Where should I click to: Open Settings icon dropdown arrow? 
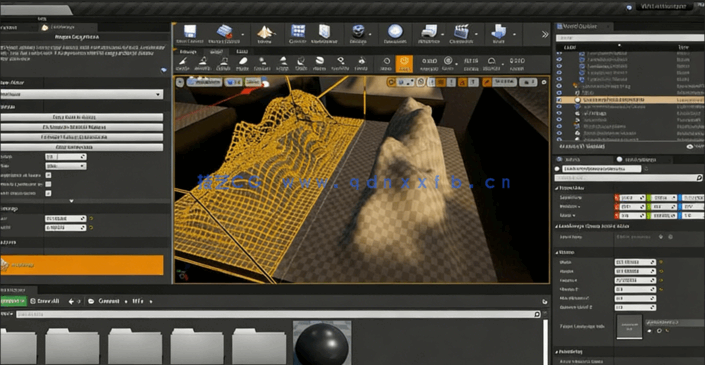coord(370,34)
